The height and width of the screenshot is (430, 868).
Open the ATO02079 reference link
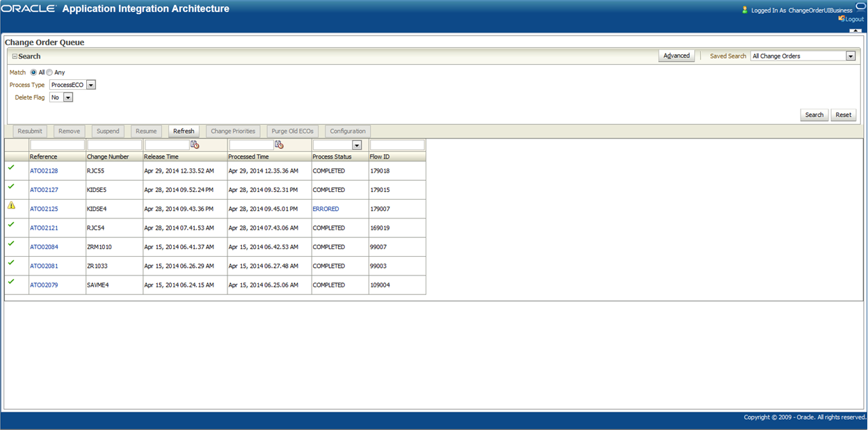44,285
